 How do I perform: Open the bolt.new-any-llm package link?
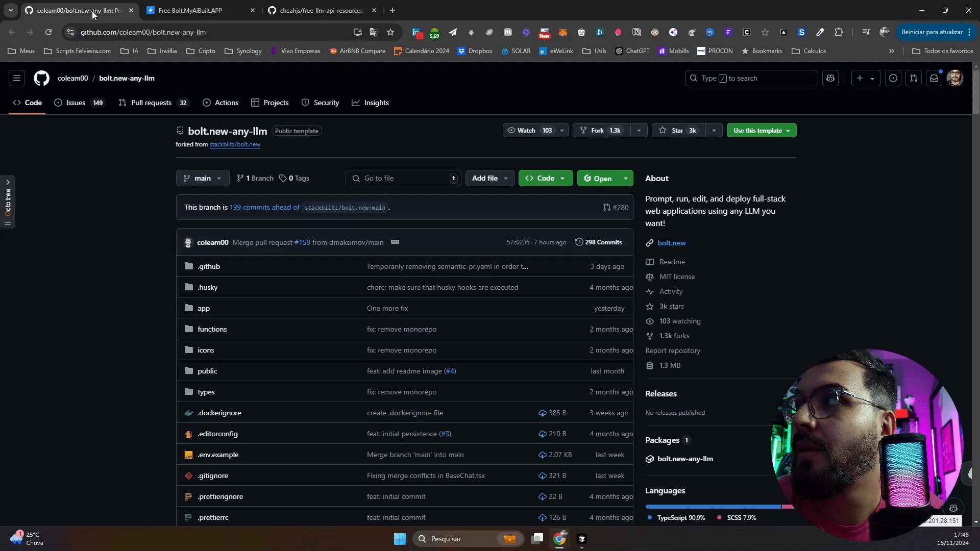[x=685, y=459]
